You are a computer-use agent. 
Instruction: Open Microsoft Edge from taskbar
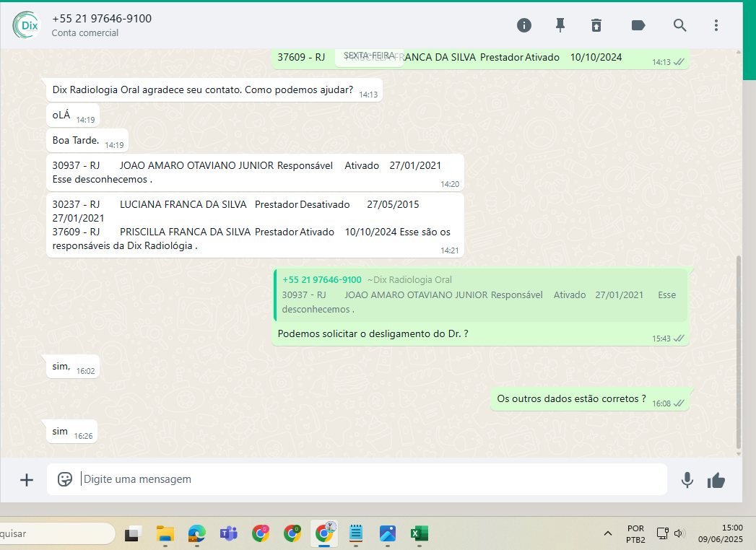196,533
